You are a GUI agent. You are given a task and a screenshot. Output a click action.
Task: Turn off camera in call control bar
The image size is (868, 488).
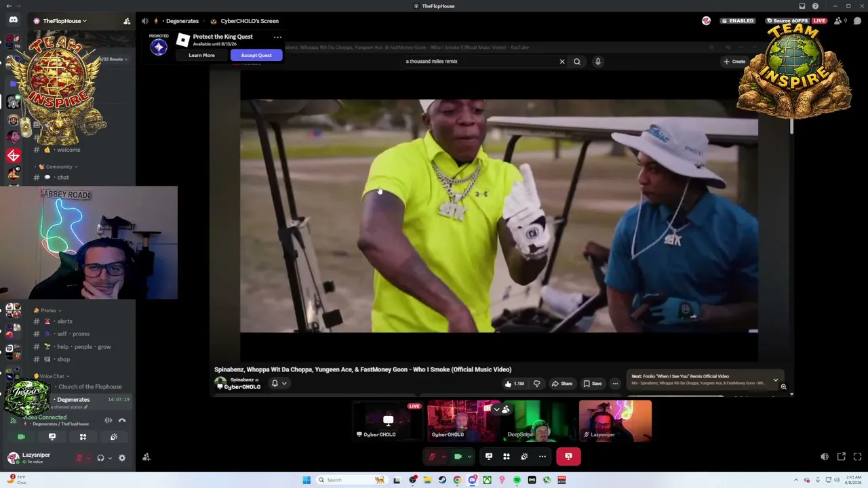458,457
